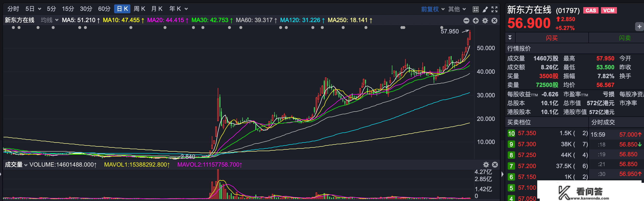Click the 15:59 trade at 57.000
644x201 pixels.
coord(616,135)
